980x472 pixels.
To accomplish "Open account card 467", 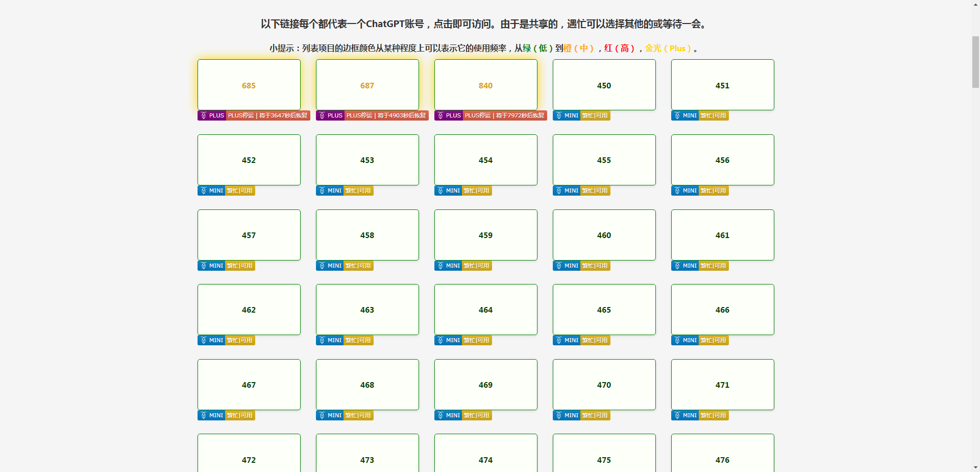I will tap(249, 385).
